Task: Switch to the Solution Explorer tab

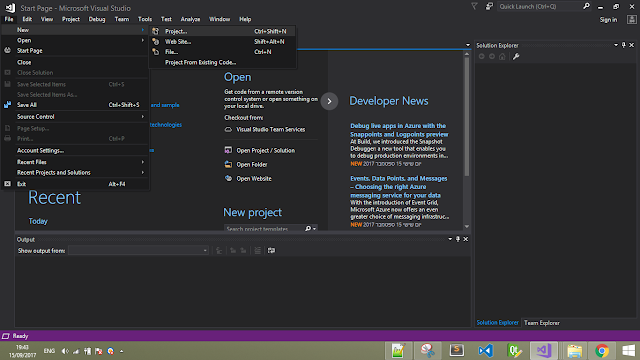Action: 498,322
